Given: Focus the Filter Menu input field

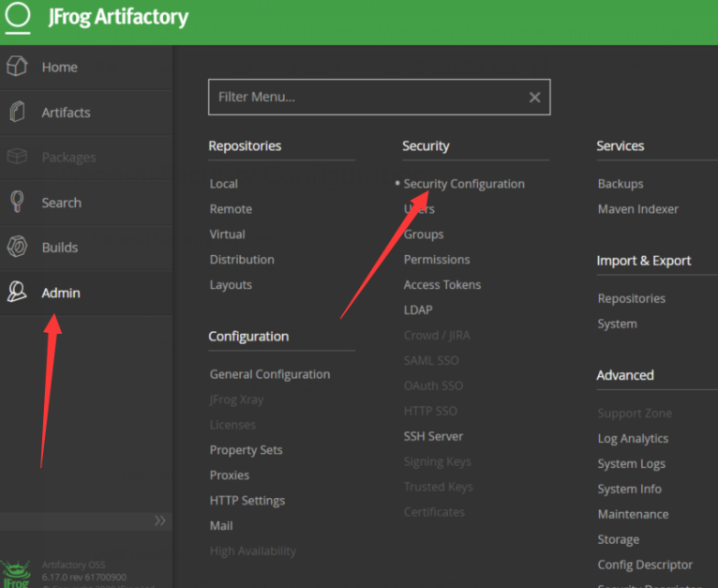Looking at the screenshot, I should [379, 98].
